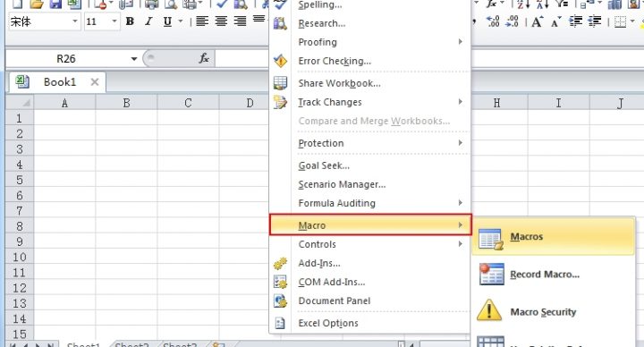
Task: Open COM Add-Ins dialog
Action: tap(369, 282)
